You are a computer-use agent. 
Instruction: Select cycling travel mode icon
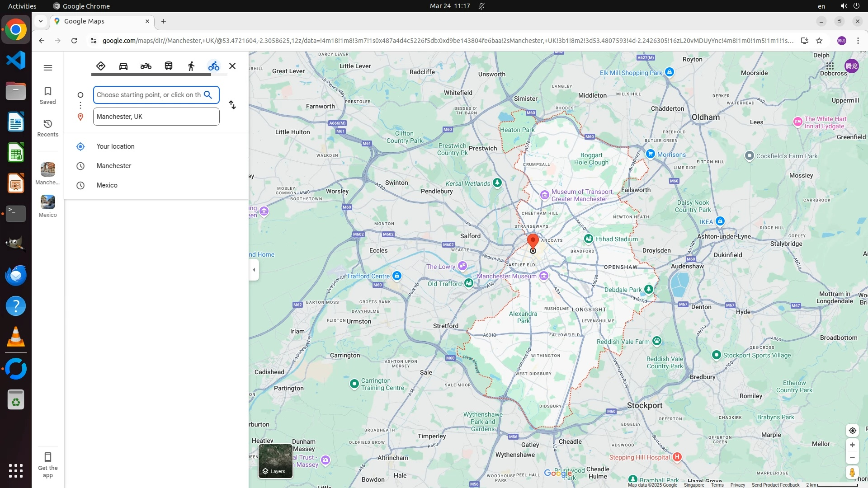click(214, 66)
